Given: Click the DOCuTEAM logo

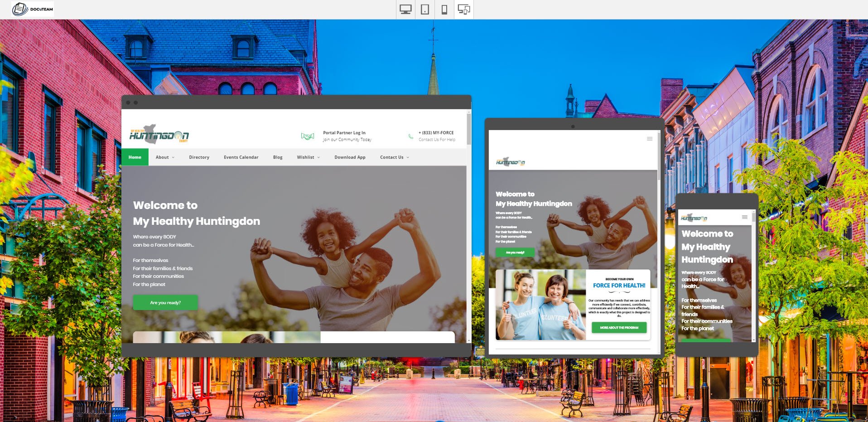Looking at the screenshot, I should tap(32, 9).
